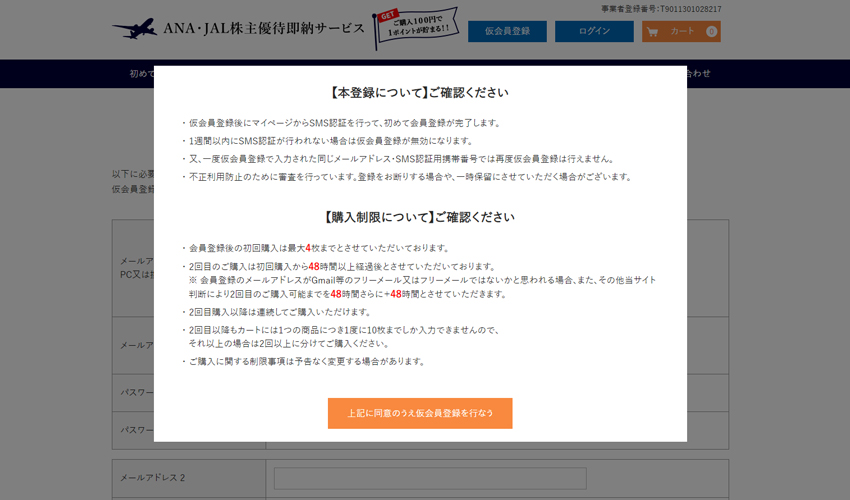Screen dimensions: 850x500
Task: Click the 事業者登録番号 text at top
Action: 661,9
